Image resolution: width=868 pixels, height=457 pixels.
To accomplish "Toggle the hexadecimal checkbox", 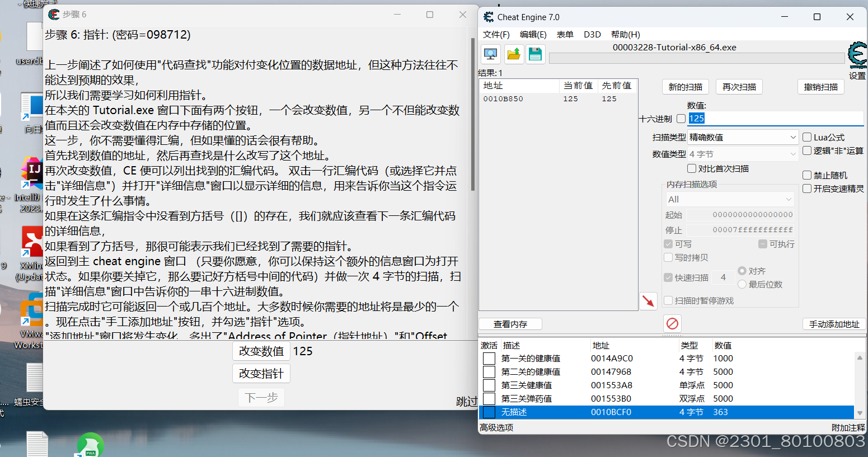I will [681, 119].
